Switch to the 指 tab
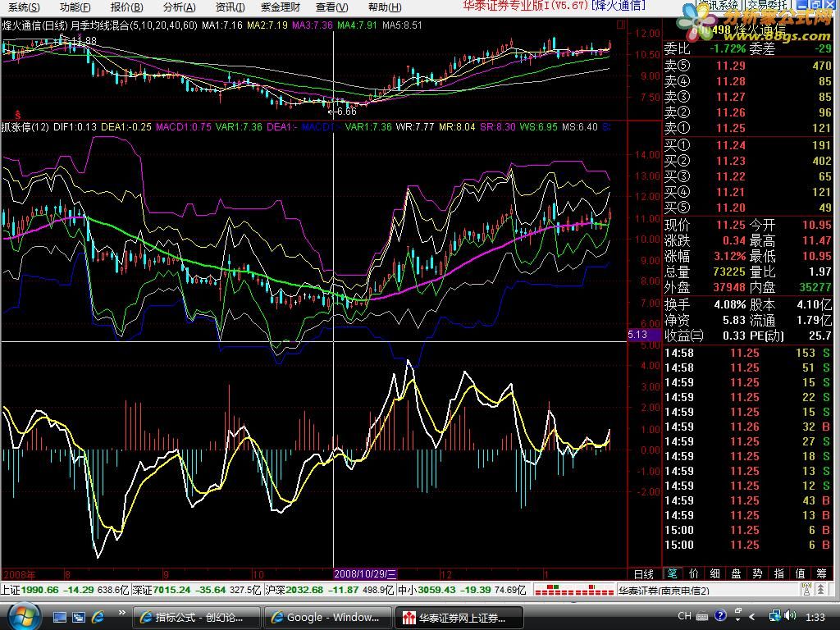This screenshot has width=840, height=630. (x=779, y=573)
